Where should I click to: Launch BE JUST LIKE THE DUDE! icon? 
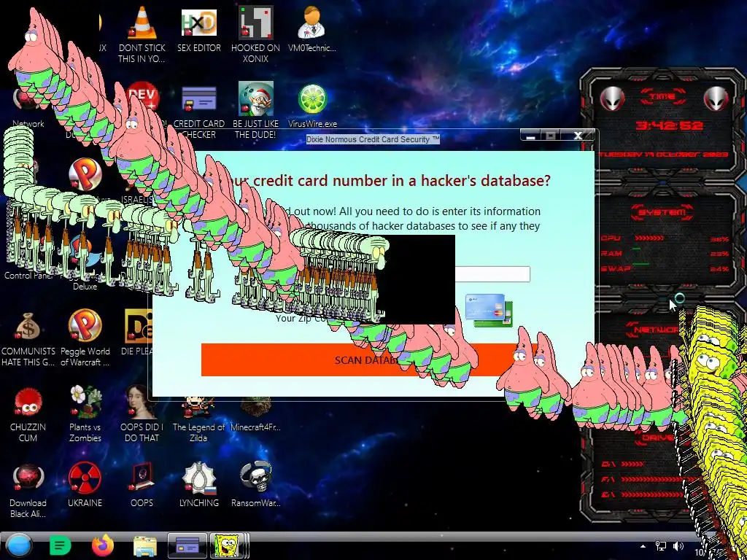click(x=256, y=98)
